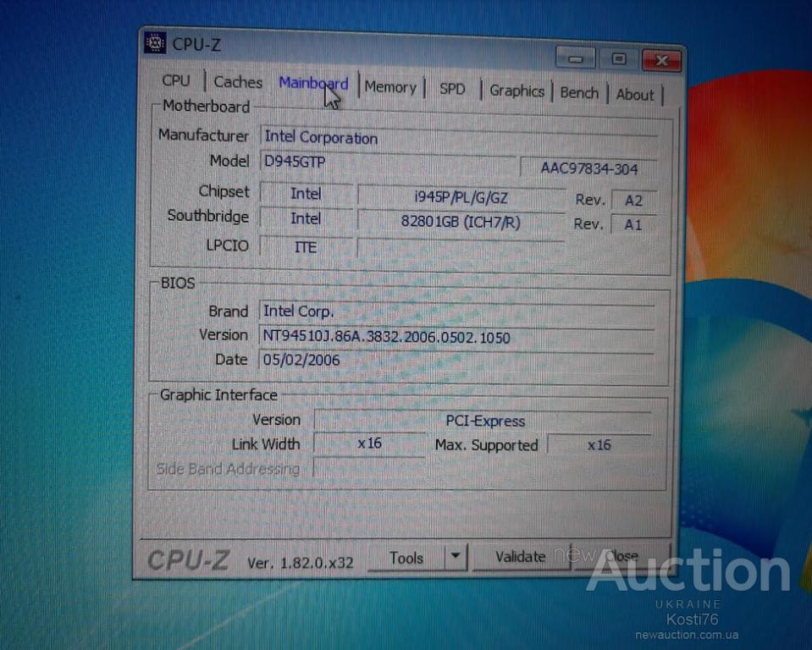
Task: Click the CPU-Z app icon in title bar
Action: point(155,43)
